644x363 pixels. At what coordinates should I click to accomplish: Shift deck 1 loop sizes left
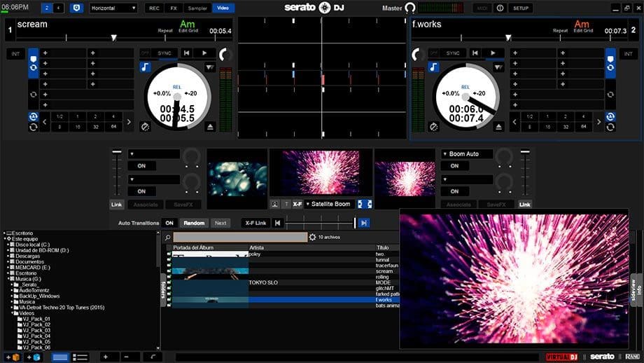45,122
